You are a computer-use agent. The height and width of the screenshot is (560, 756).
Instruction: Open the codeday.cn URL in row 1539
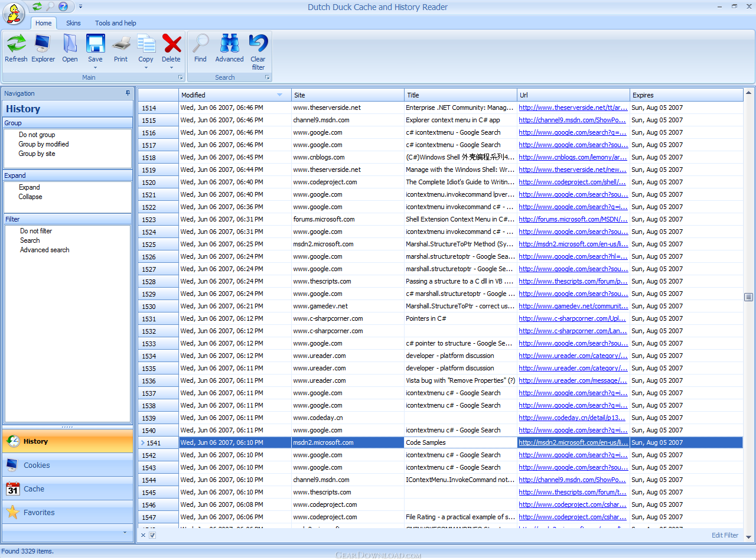pos(572,418)
